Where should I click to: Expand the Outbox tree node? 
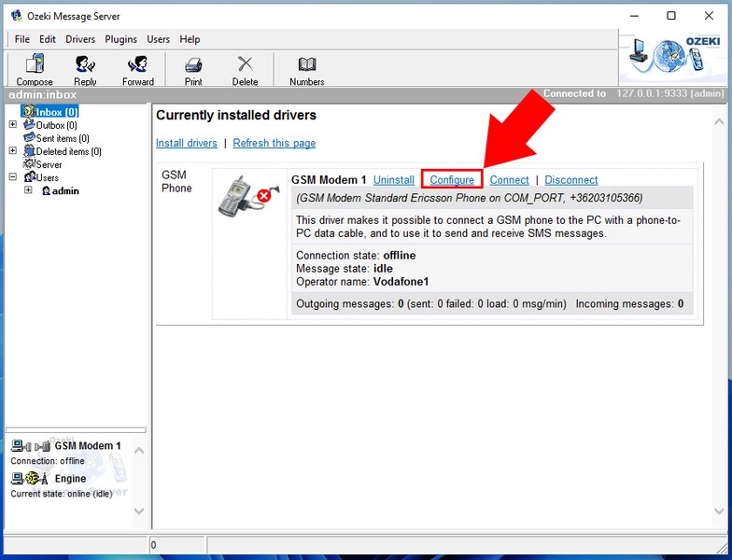point(13,125)
